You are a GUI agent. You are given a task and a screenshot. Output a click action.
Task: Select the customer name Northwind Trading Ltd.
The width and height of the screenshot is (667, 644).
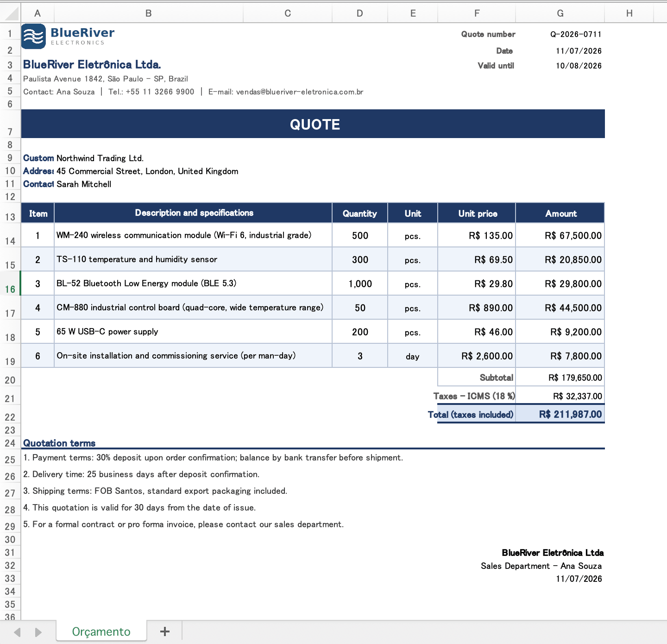100,158
